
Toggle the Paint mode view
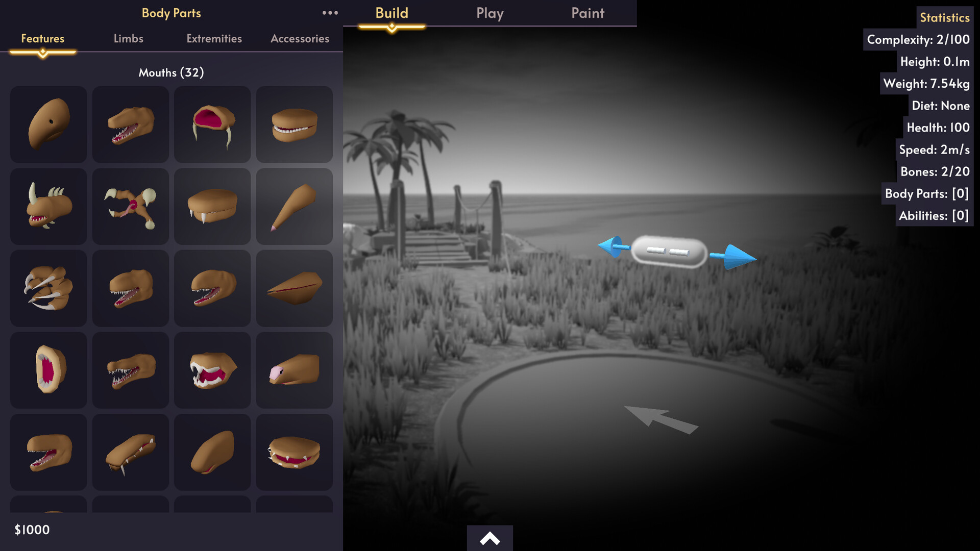[x=587, y=11]
